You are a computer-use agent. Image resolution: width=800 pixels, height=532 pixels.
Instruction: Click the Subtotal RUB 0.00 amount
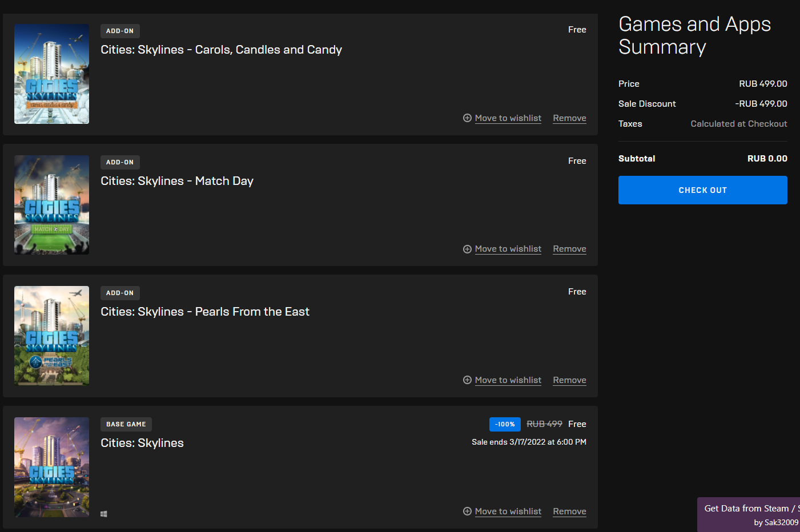pyautogui.click(x=767, y=159)
